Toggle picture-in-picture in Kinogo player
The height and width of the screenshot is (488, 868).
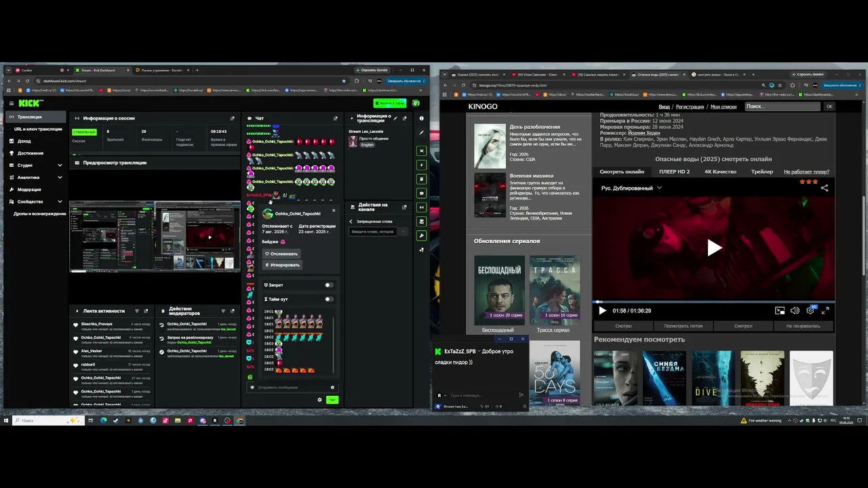coord(780,310)
